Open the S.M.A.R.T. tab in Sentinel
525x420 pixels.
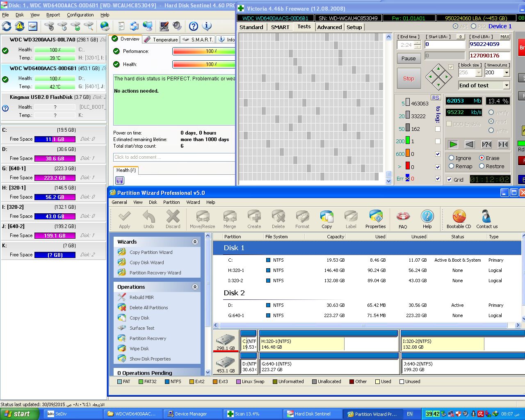pyautogui.click(x=198, y=39)
